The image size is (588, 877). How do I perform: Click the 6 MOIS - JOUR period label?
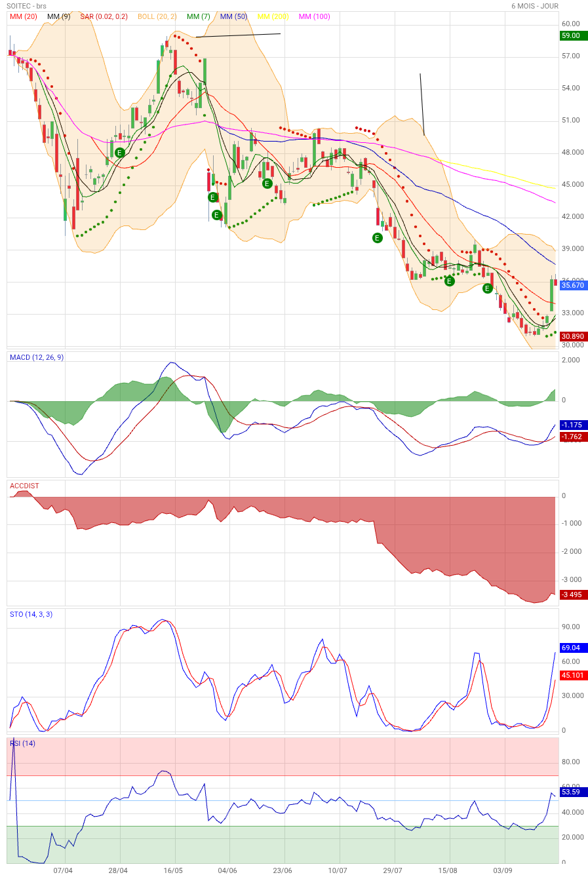pyautogui.click(x=535, y=6)
